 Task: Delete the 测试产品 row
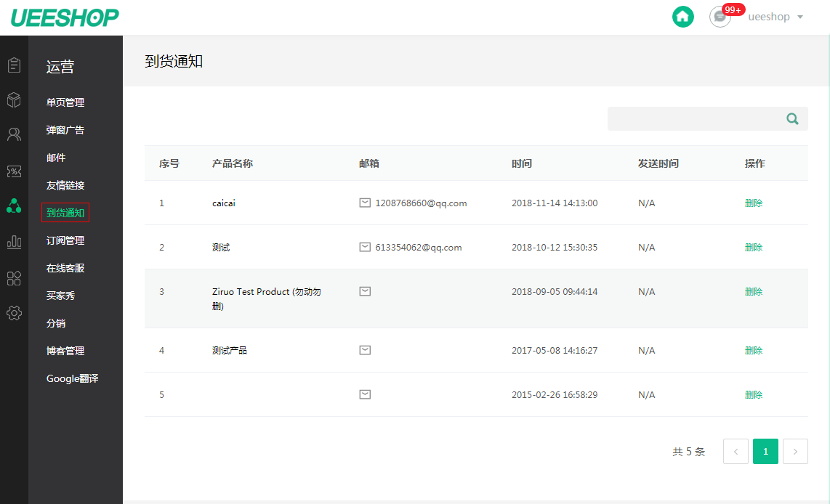pyautogui.click(x=753, y=350)
